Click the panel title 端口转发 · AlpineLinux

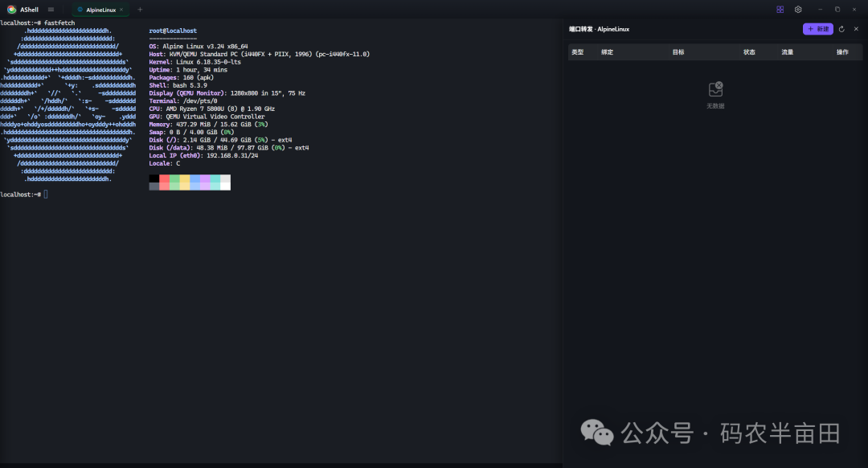click(x=599, y=29)
